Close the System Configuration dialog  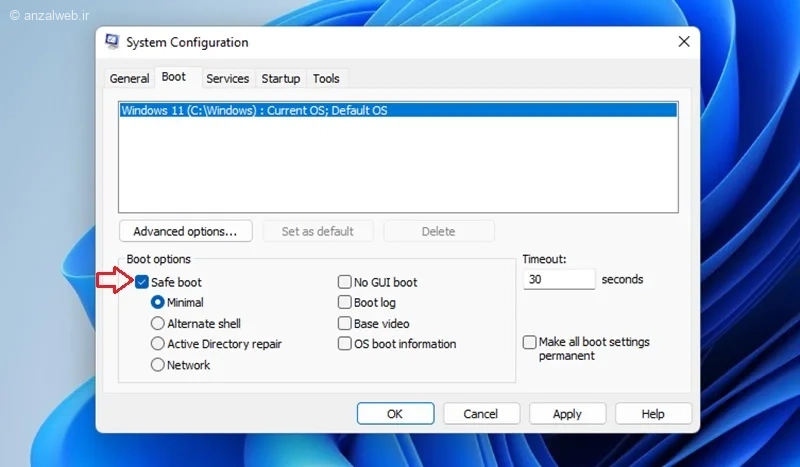684,42
